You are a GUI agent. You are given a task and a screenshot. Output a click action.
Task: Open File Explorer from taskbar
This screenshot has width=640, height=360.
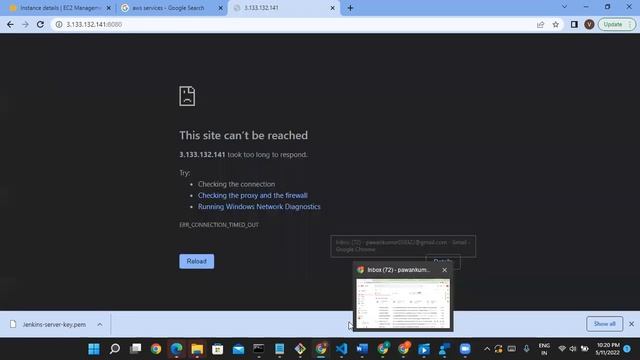[197, 349]
